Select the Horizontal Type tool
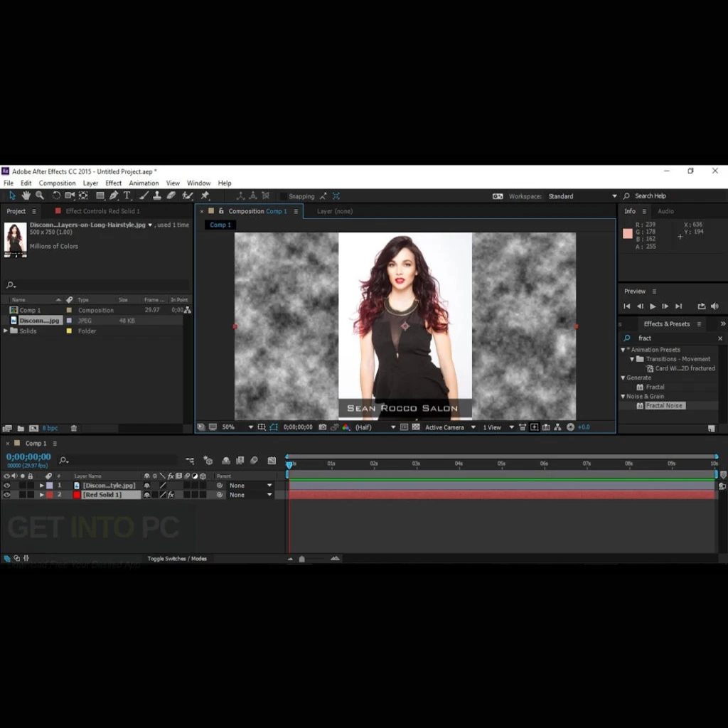Screen dimensions: 728x728 (x=127, y=196)
